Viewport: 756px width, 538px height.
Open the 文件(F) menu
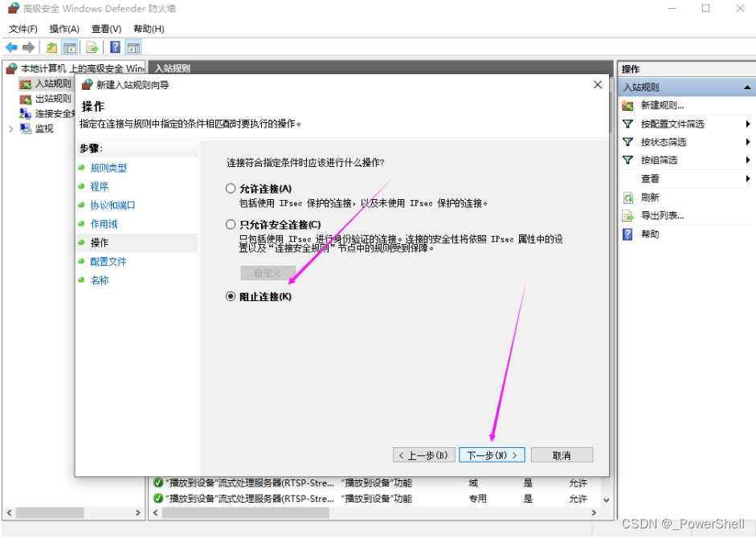23,29
